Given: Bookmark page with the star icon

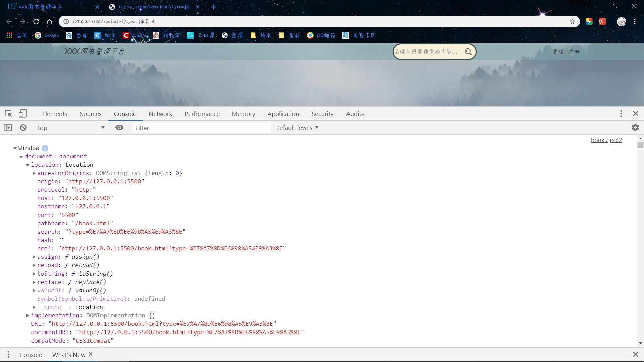Looking at the screenshot, I should pyautogui.click(x=572, y=22).
